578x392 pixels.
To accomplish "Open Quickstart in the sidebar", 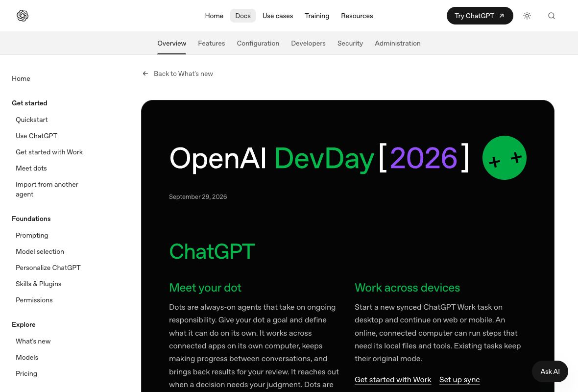I will pyautogui.click(x=32, y=120).
